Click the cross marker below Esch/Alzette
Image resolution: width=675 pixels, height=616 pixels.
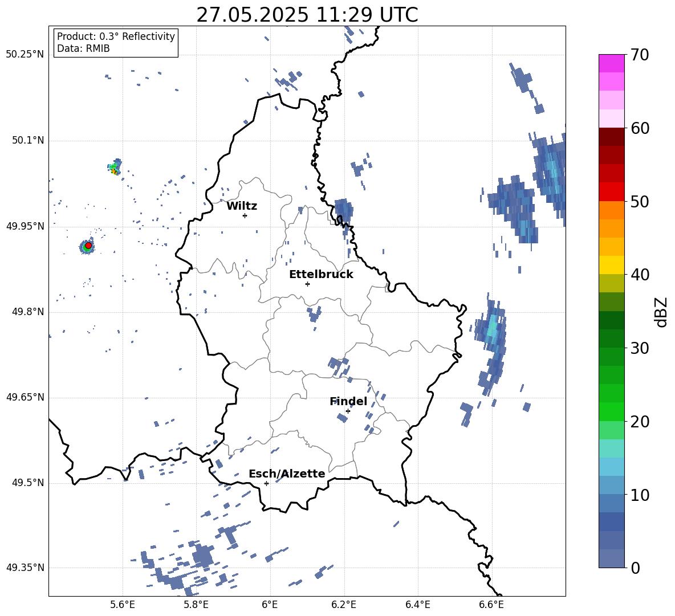coord(266,483)
